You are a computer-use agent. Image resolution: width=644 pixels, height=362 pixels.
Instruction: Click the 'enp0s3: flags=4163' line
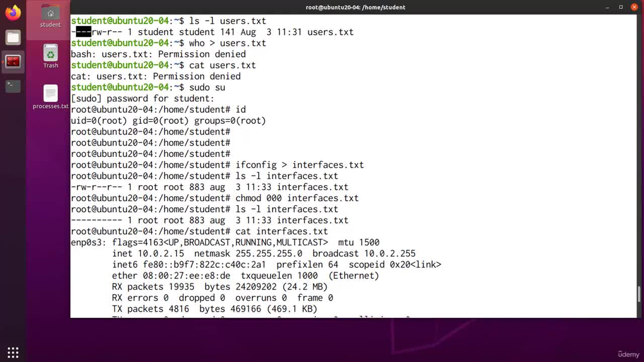pyautogui.click(x=225, y=242)
